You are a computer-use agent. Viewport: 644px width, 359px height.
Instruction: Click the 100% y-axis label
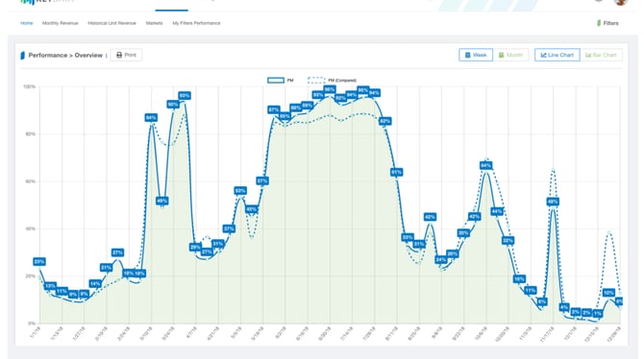click(x=29, y=86)
